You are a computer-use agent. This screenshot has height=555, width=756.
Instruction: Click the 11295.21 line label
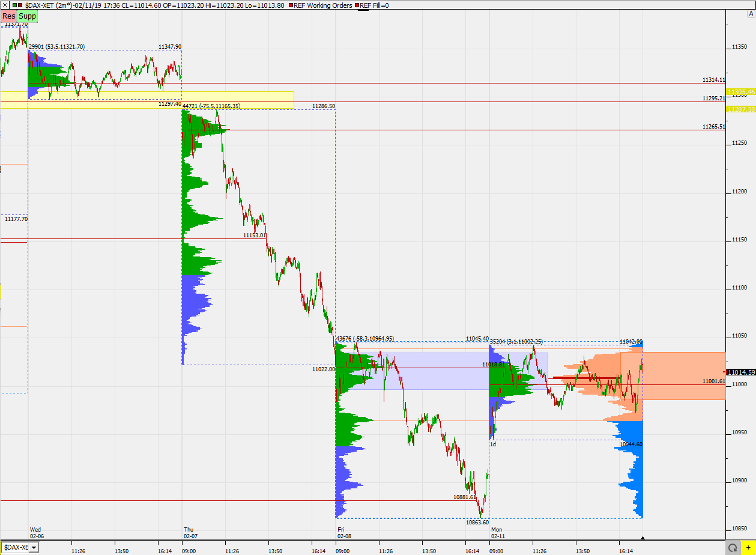(713, 98)
